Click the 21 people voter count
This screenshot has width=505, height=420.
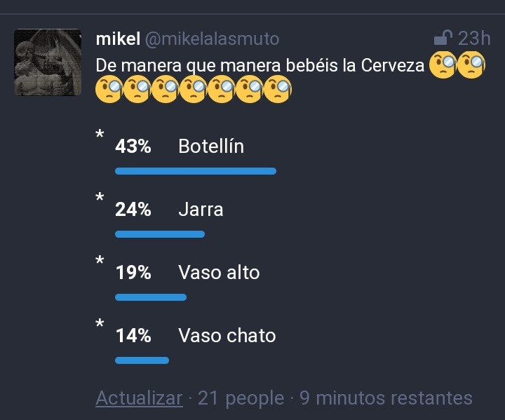(x=241, y=398)
